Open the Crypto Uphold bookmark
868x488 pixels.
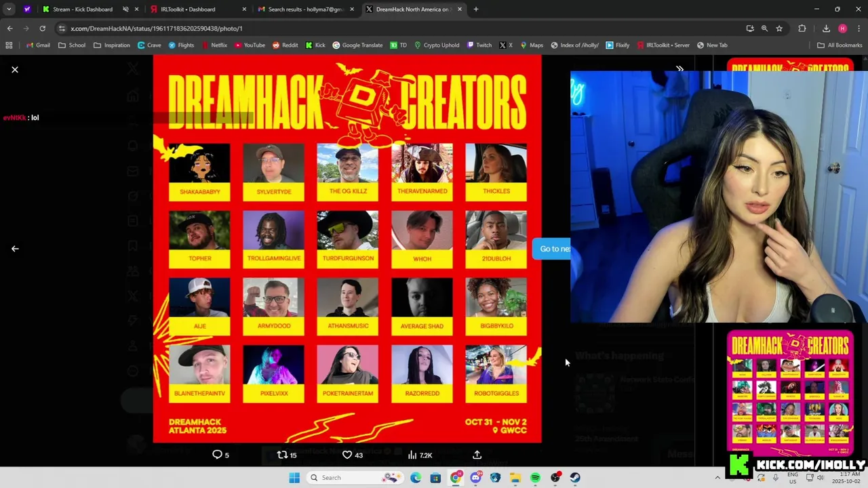pos(436,45)
